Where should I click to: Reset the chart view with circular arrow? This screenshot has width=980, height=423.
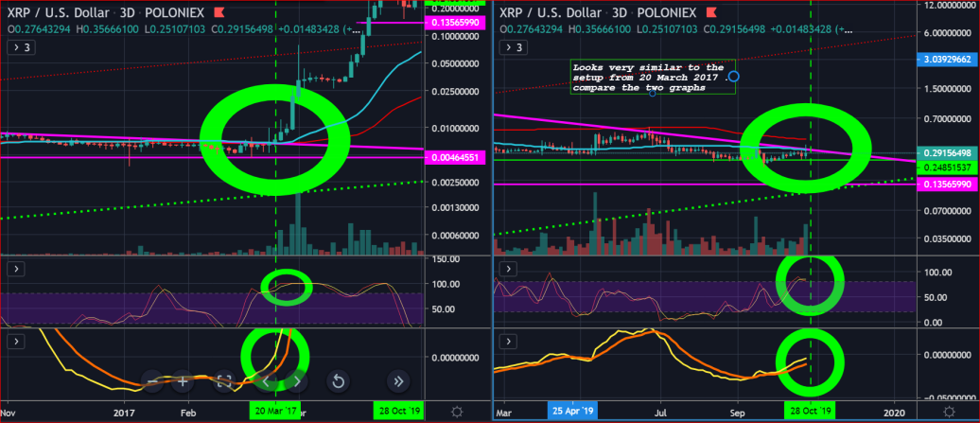[x=338, y=380]
